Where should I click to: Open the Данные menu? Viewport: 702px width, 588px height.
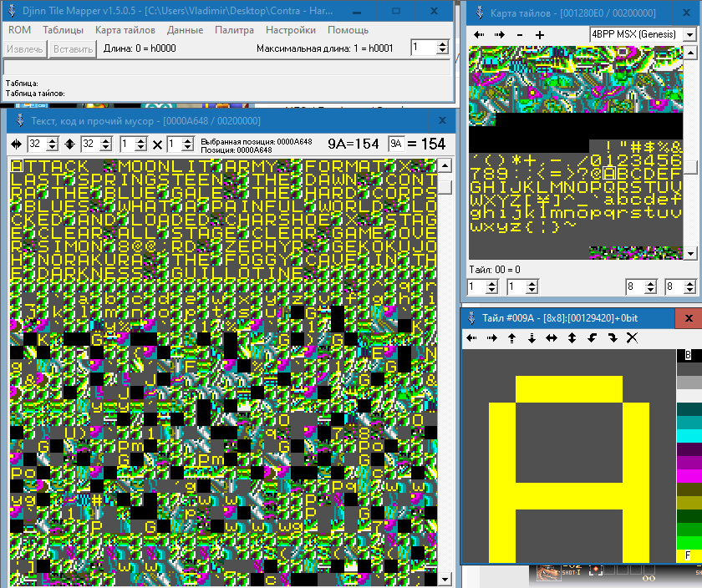point(185,30)
